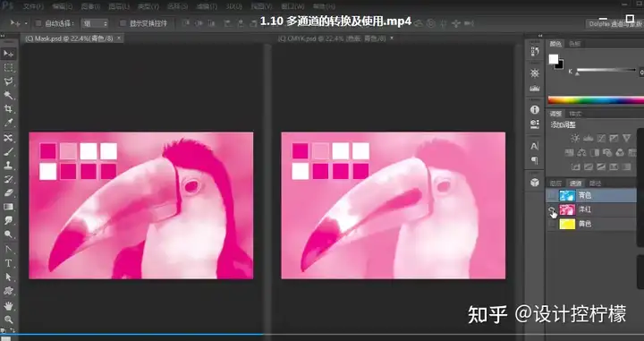Add a Threshold adjustment

pyautogui.click(x=601, y=166)
